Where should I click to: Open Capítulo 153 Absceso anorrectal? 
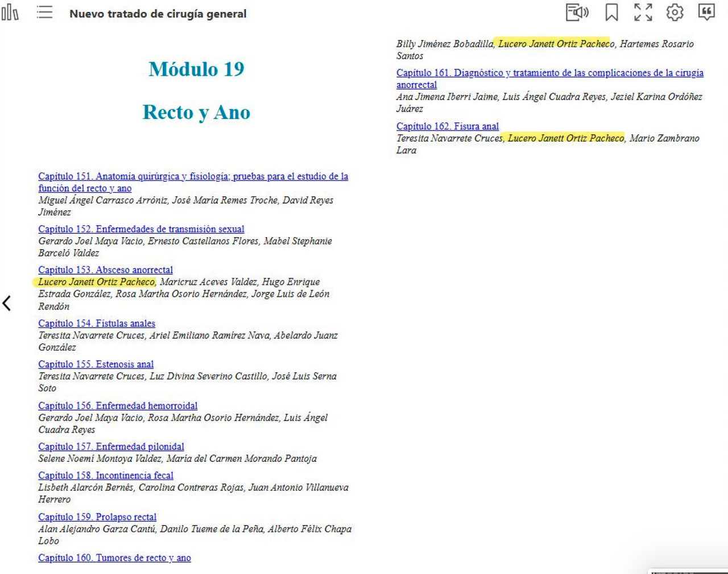point(105,270)
